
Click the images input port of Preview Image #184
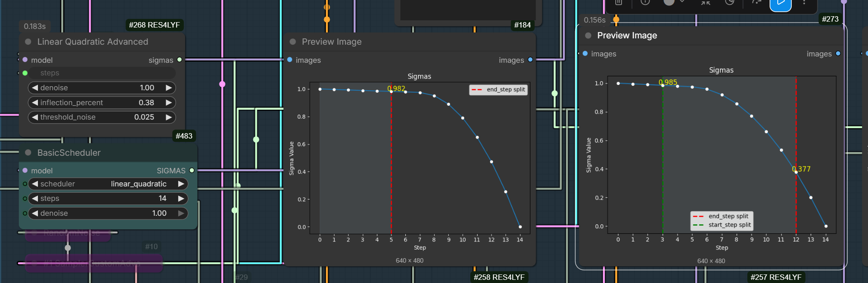[x=289, y=60]
